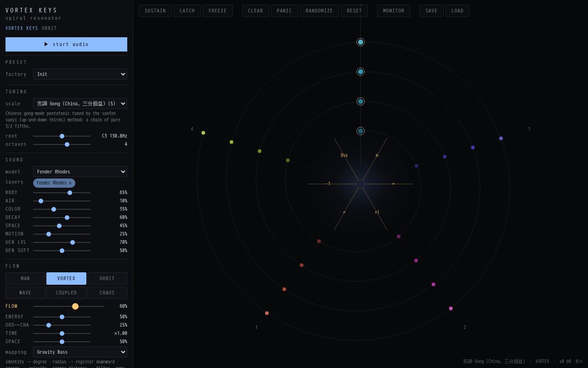Toggle the SUSTAIN button
588x368 pixels.
tap(155, 11)
